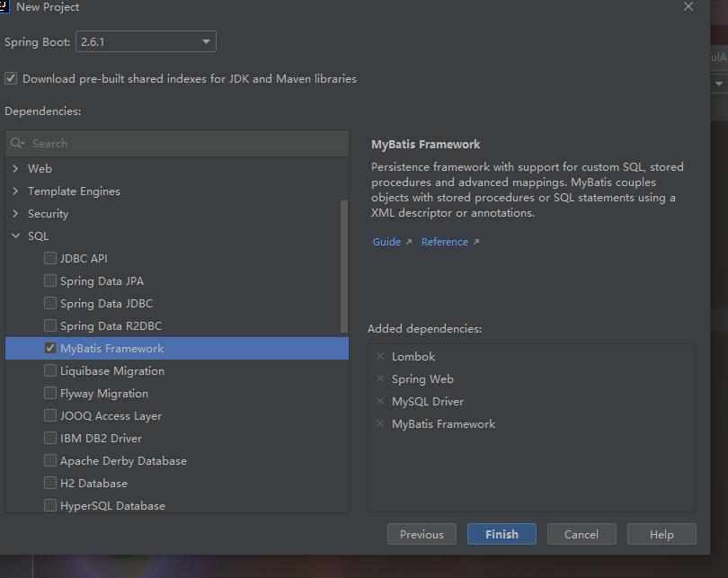Click the search magnifier icon

click(17, 143)
